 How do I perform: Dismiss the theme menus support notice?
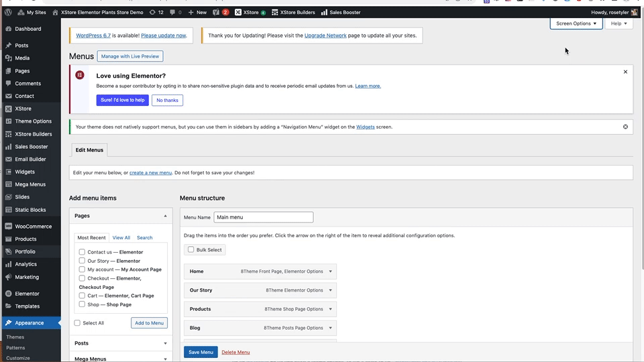(x=625, y=127)
